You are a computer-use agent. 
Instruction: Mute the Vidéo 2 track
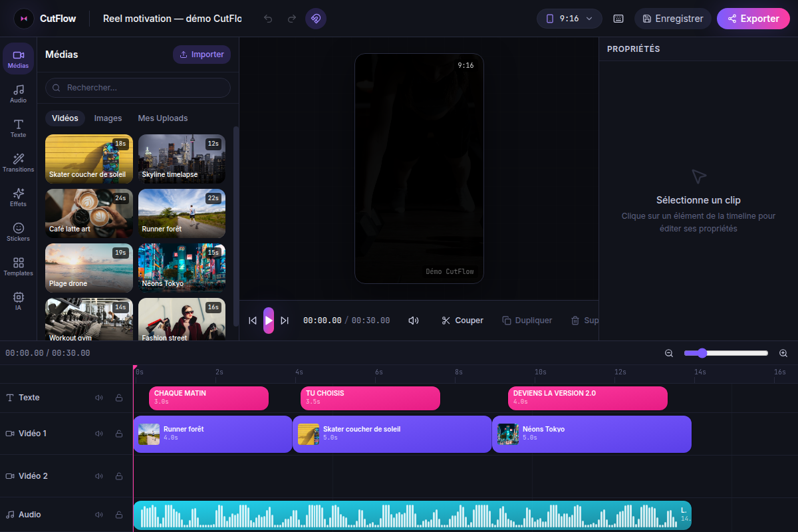coord(99,476)
